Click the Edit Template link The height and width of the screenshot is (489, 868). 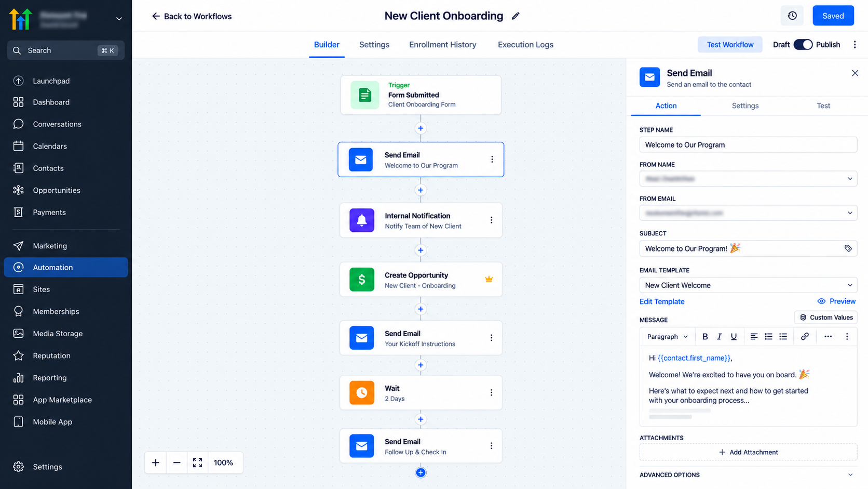click(x=662, y=301)
